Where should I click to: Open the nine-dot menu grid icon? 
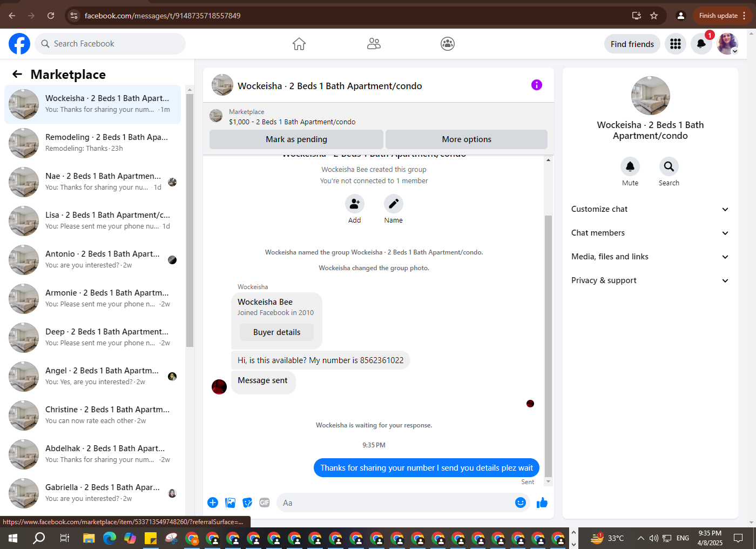(x=676, y=44)
